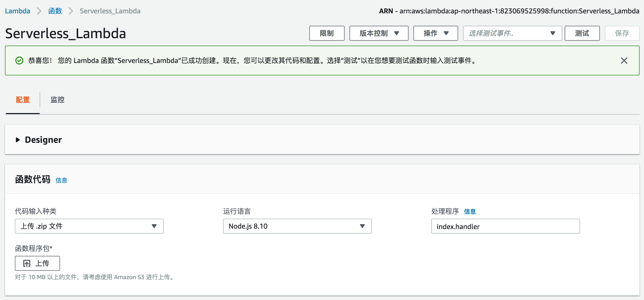Go to 函数 breadcrumb link
This screenshot has height=300, width=644.
55,11
